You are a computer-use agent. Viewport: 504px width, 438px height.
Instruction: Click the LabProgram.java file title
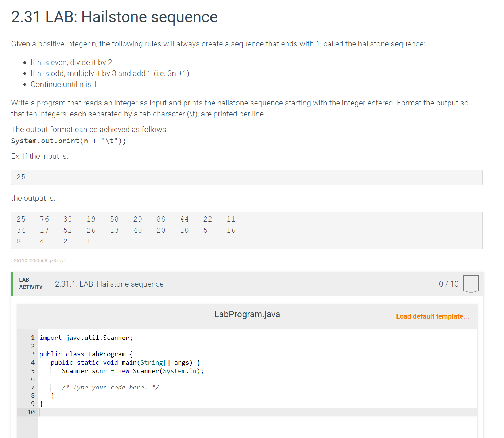(x=247, y=314)
